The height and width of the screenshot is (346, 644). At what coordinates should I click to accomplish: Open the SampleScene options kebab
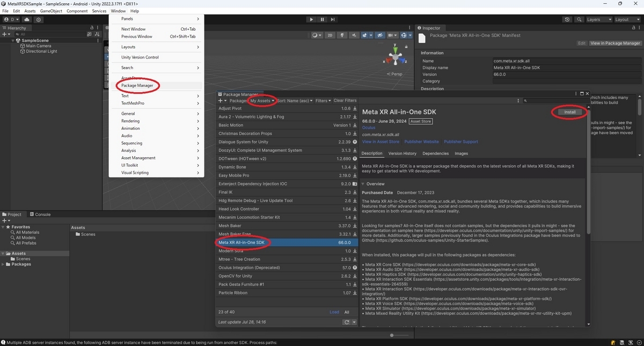coord(98,40)
